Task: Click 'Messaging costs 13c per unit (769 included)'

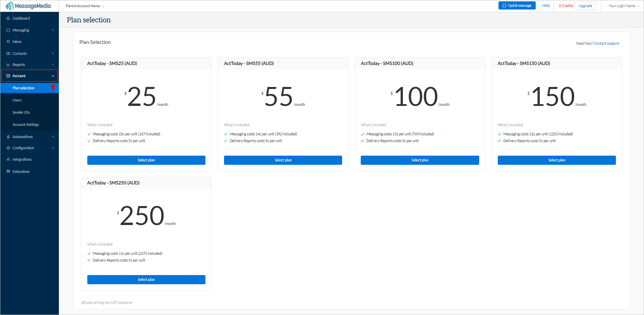Action: pos(400,134)
